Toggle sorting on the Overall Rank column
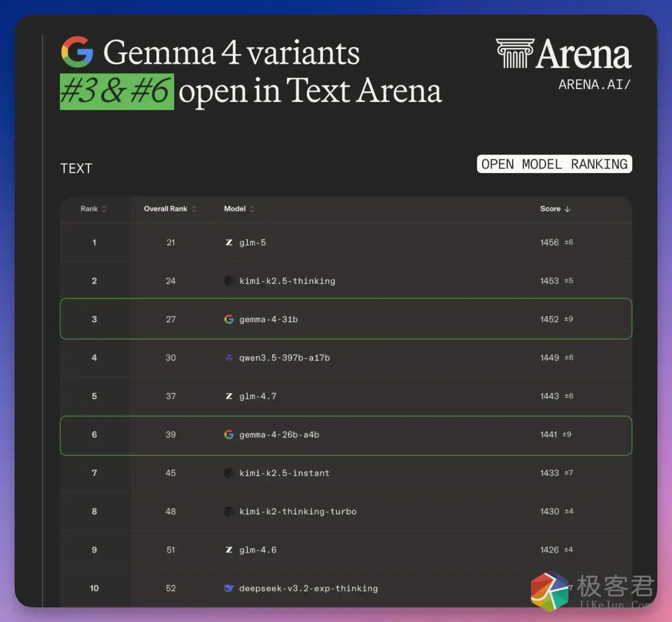672x622 pixels. coord(194,208)
